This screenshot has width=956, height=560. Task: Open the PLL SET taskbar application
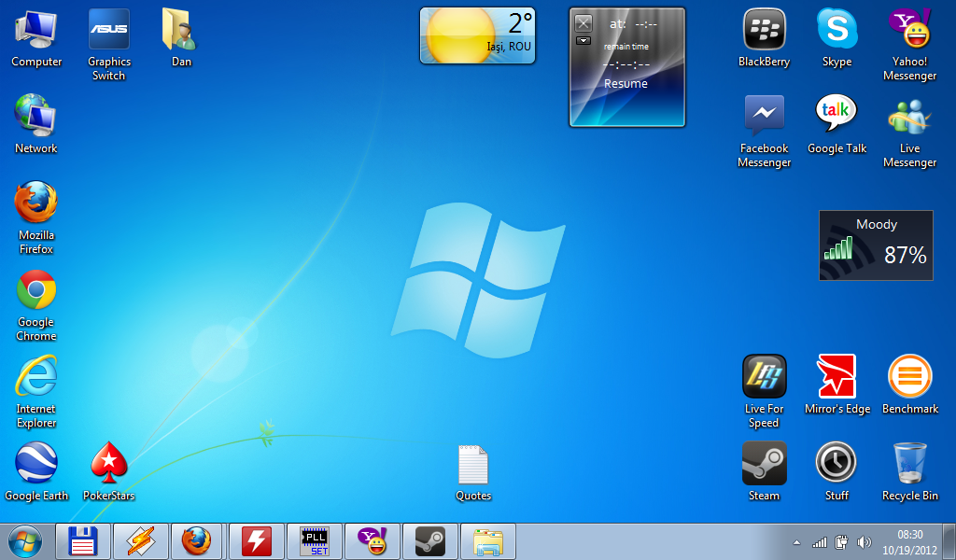[315, 541]
